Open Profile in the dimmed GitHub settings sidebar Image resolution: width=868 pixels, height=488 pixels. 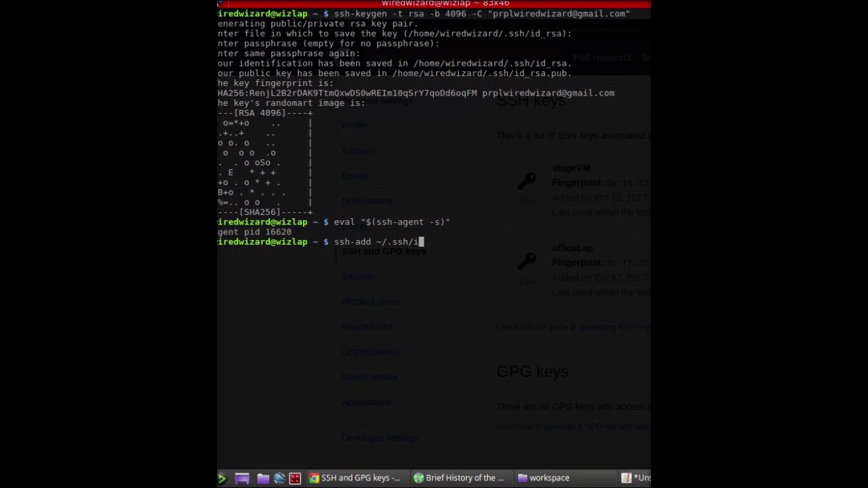click(355, 125)
